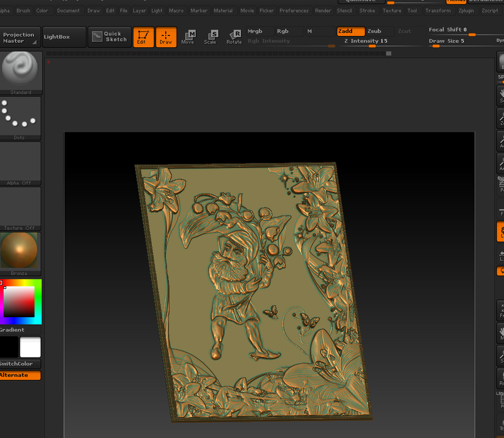Open the Texture menu
Screen dimensions: 504x438
pyautogui.click(x=392, y=11)
